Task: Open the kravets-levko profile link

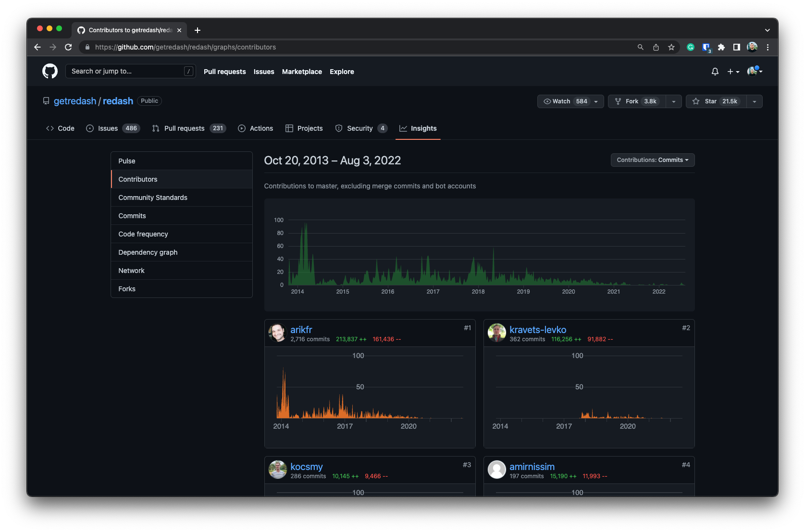Action: point(538,330)
